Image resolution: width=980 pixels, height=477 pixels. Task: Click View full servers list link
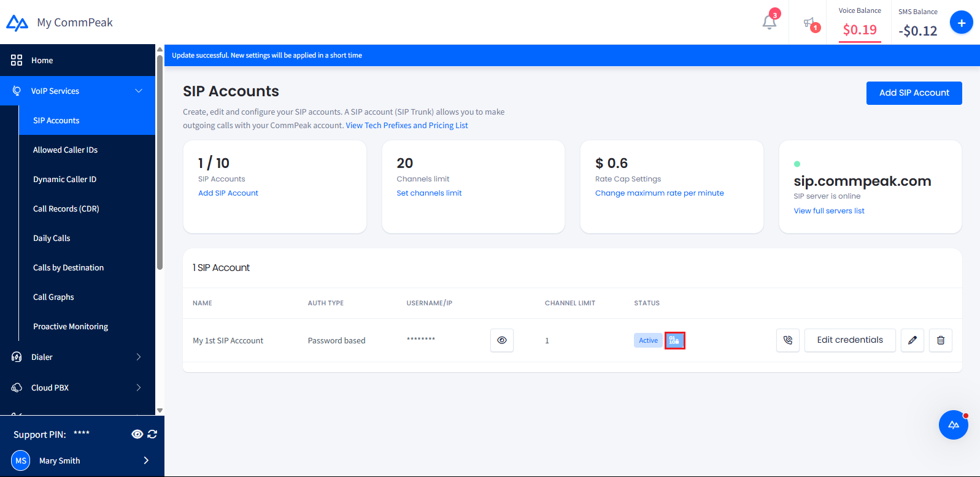point(829,211)
